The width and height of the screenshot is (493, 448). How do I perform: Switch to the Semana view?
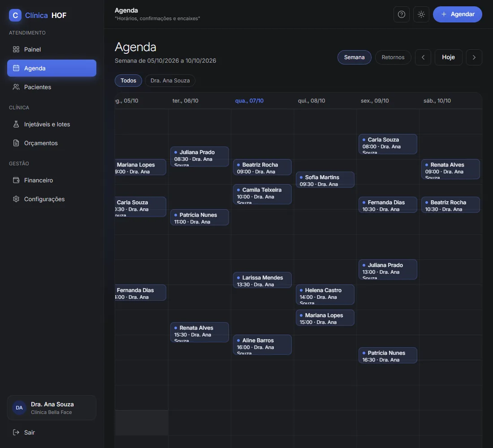355,57
